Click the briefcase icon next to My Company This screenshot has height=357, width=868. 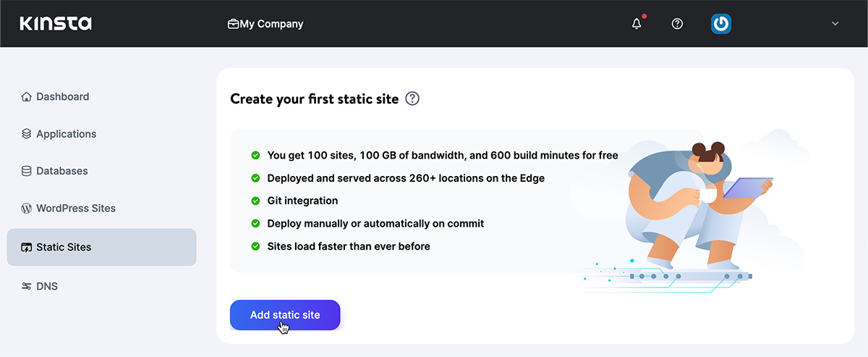coord(233,24)
